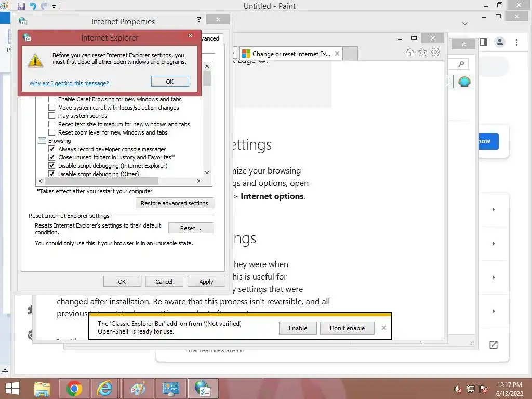
Task: Click Paint Undo icon
Action: pos(33,6)
